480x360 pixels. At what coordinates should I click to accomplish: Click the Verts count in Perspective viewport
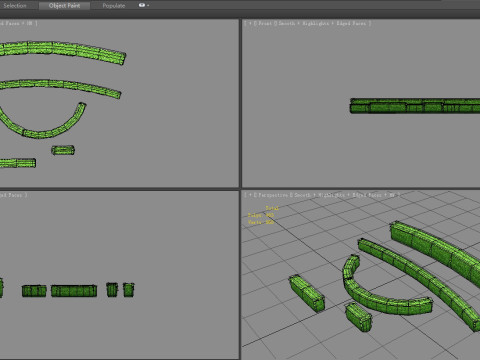point(261,222)
